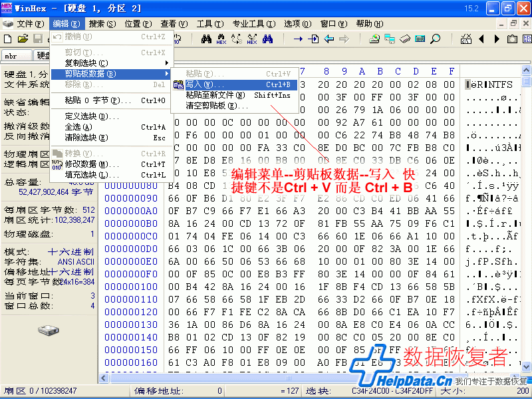Click the horizontal scrollbar left arrow
Screen dimensions: 532x399
(104, 378)
